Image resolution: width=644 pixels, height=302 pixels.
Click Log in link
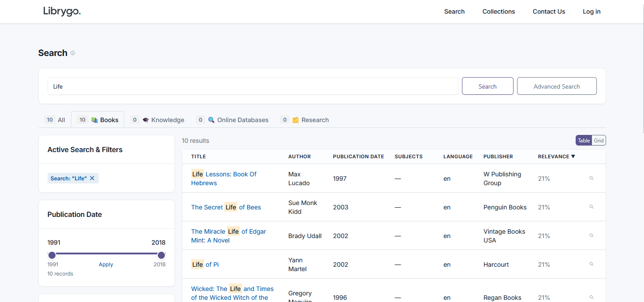coord(592,11)
